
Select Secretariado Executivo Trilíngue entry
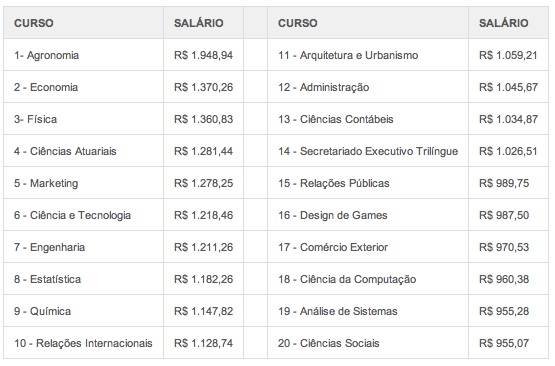(368, 151)
